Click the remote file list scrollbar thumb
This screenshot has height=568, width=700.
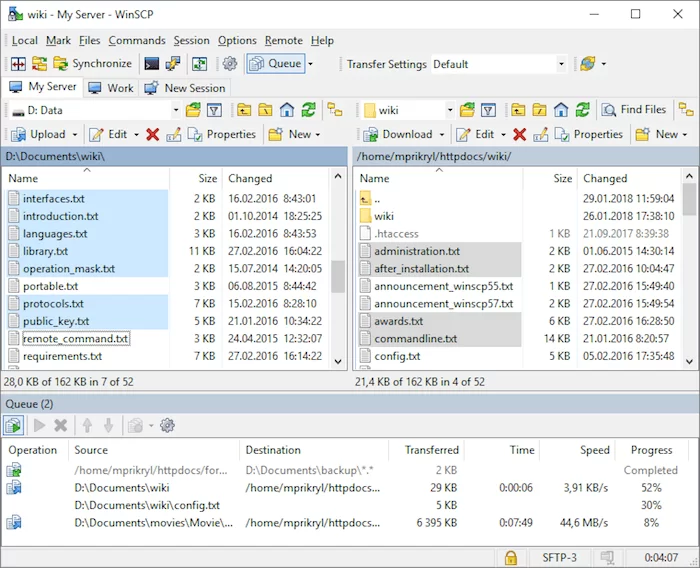pos(689,199)
